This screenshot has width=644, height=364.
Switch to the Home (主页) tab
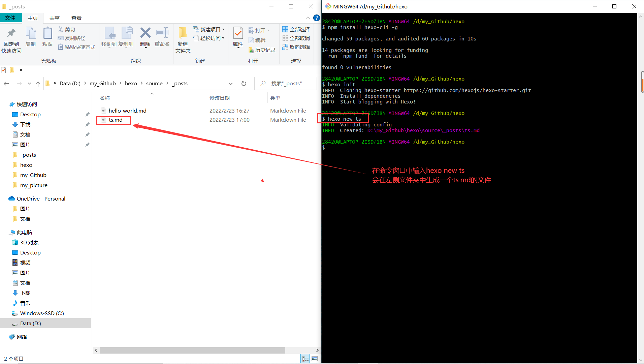pos(33,18)
